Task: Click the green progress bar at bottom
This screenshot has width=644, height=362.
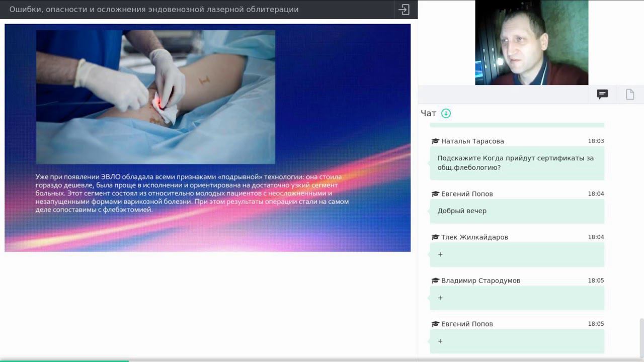Action: point(64,360)
